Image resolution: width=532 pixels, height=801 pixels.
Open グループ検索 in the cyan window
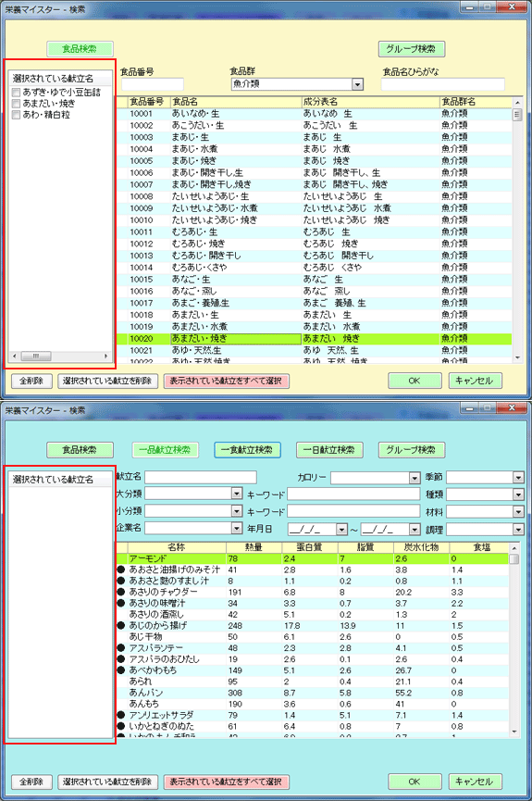point(412,450)
